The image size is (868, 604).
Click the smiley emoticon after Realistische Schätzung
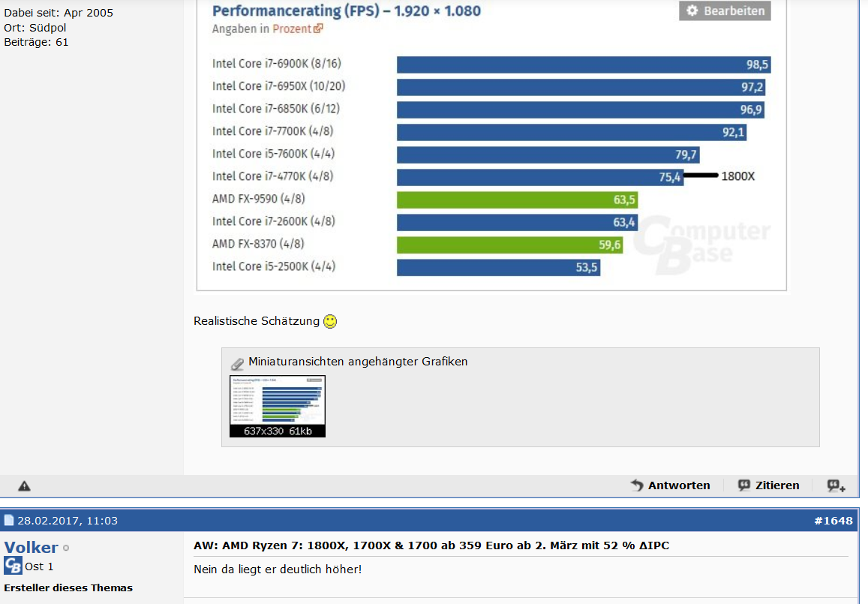(x=330, y=321)
